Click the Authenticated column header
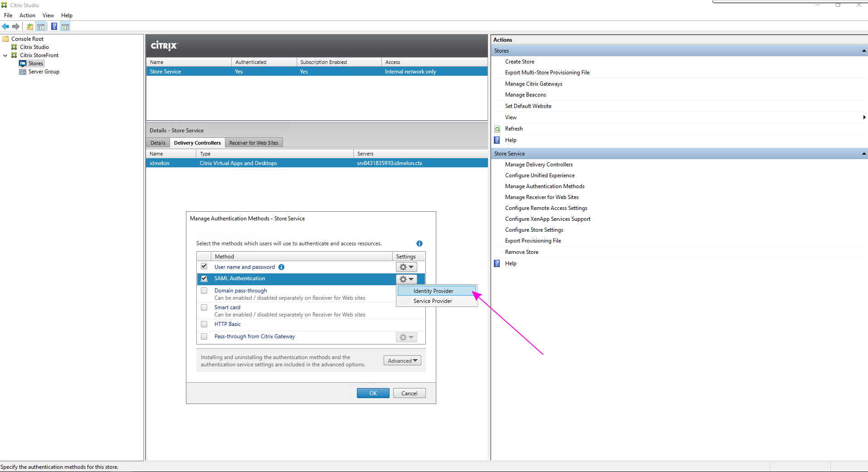The width and height of the screenshot is (868, 472). point(264,62)
